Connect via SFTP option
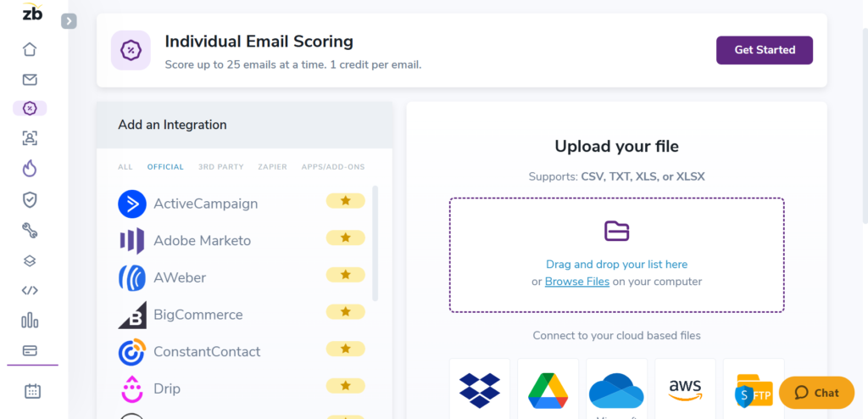Viewport: 868px width, 419px height. (x=754, y=390)
